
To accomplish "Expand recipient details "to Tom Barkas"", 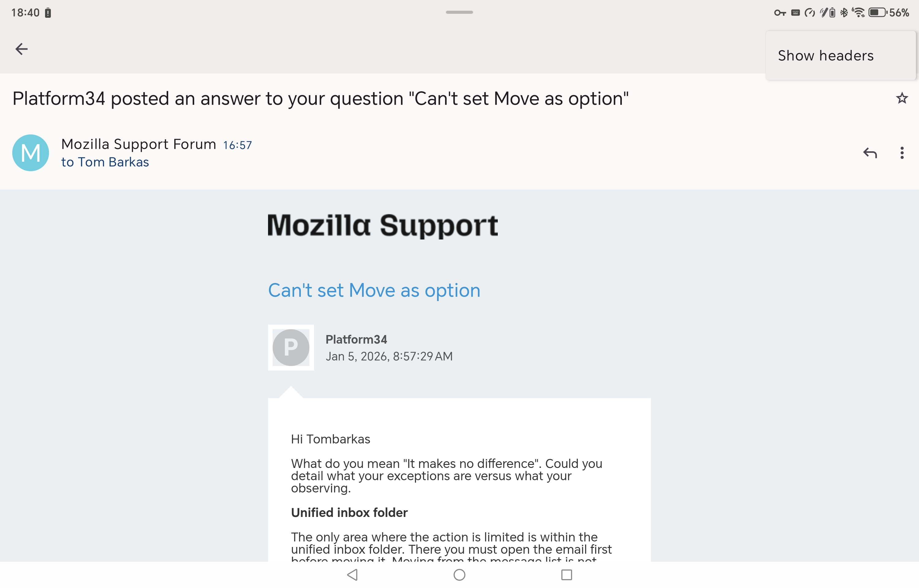I will [x=105, y=162].
